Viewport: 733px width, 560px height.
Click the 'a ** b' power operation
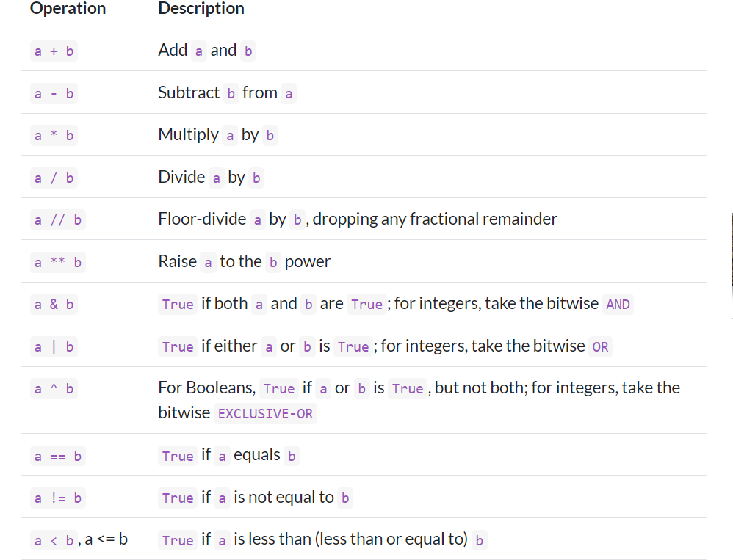(x=58, y=263)
